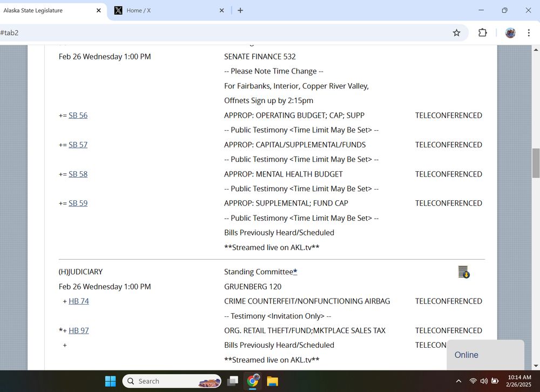Download the Judiciary committee document icon
540x392 pixels.
(464, 272)
